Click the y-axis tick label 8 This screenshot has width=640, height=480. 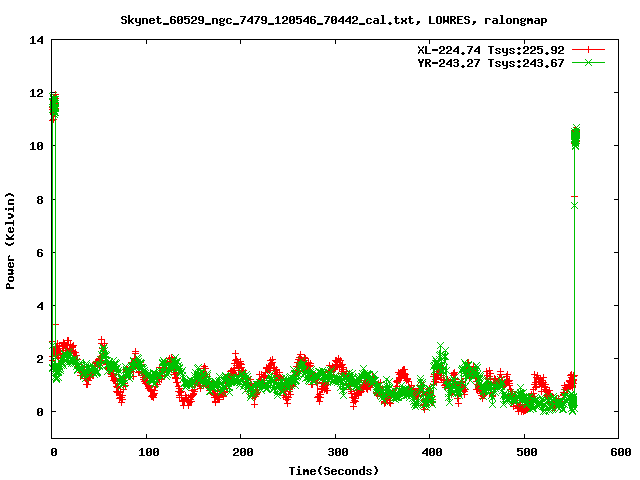coord(40,200)
